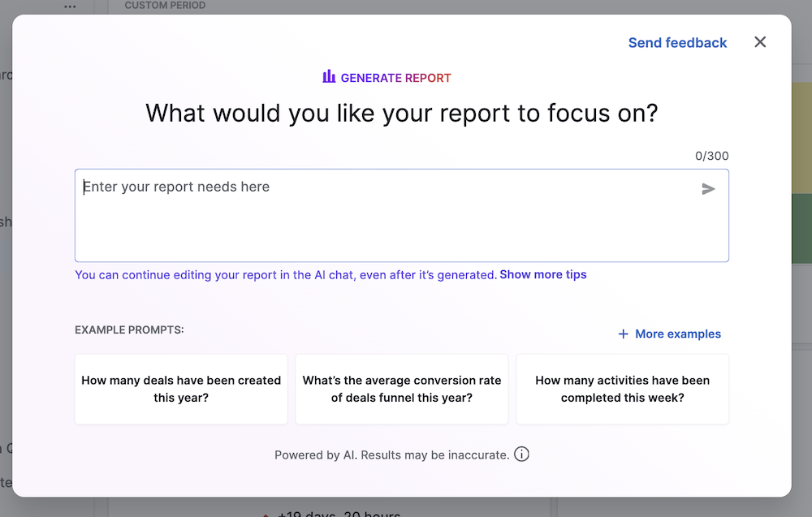This screenshot has height=517, width=812.
Task: Click the plus icon beside More examples
Action: coord(623,334)
